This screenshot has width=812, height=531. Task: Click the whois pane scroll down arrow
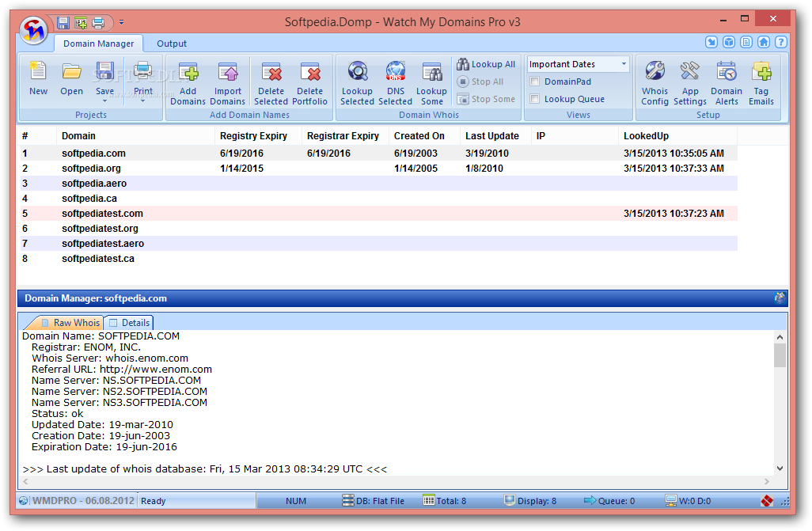pos(780,468)
